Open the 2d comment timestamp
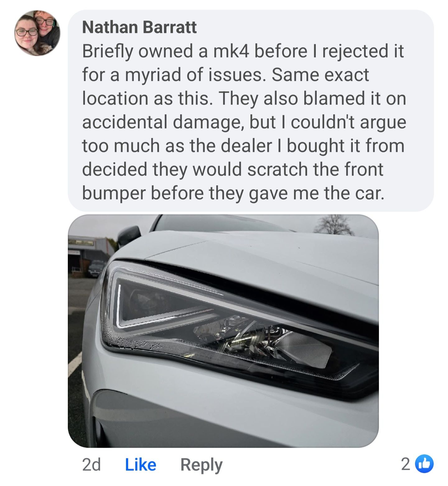 (91, 465)
